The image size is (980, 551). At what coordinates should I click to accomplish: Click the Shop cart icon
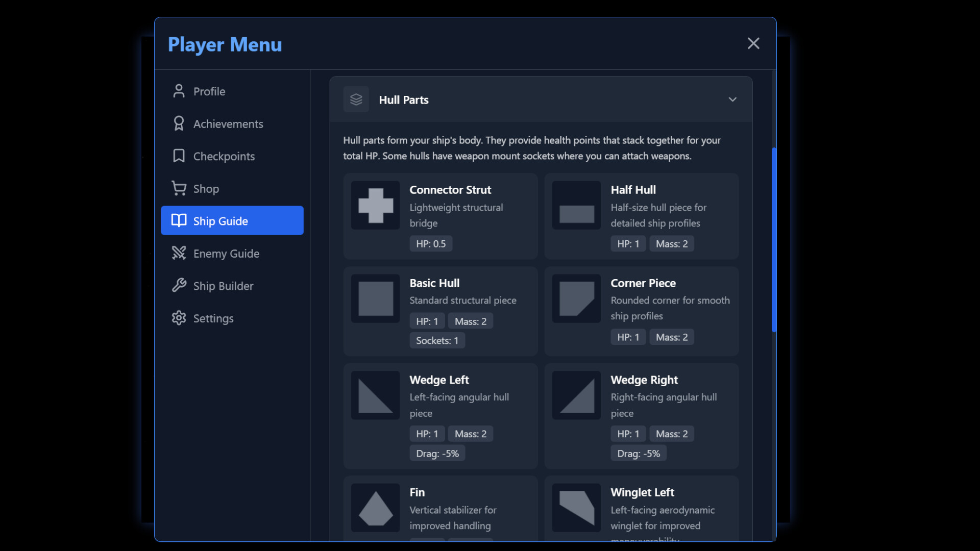click(179, 189)
